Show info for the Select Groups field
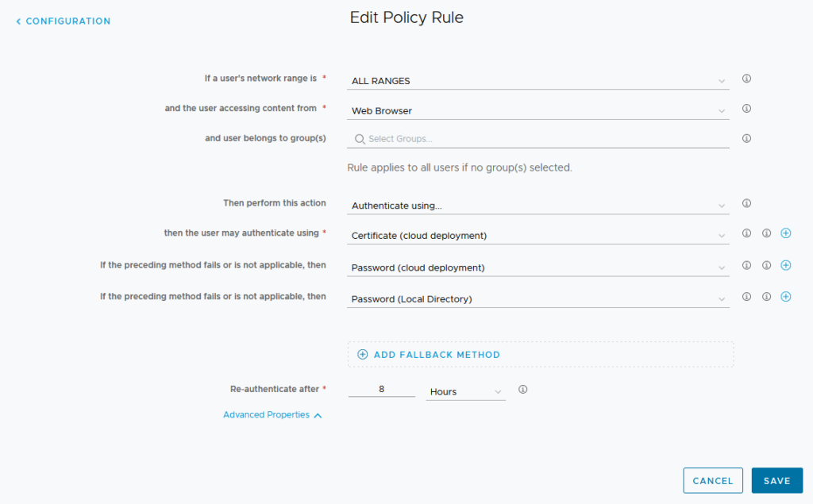The width and height of the screenshot is (813, 504). click(x=746, y=138)
